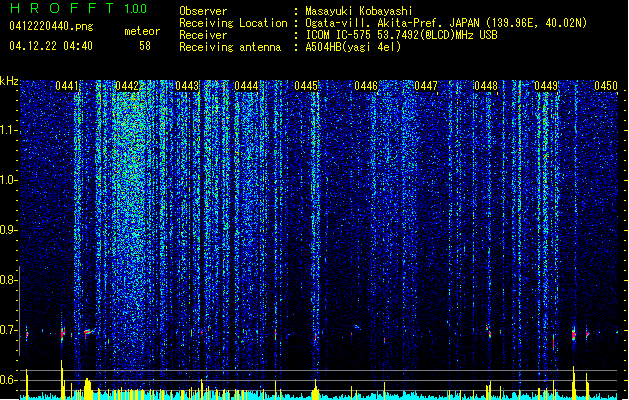
Task: Click the 'Receiving Location' label
Action: 233,23
